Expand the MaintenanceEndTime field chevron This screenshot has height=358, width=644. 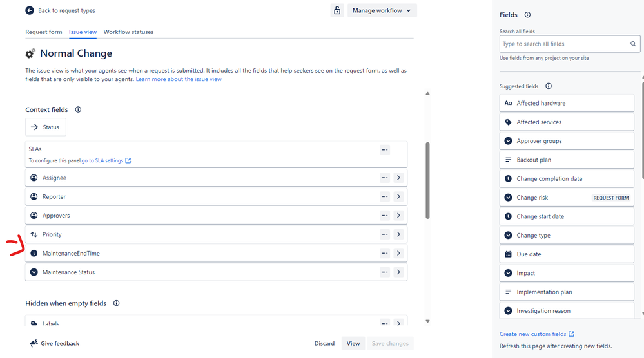(398, 253)
